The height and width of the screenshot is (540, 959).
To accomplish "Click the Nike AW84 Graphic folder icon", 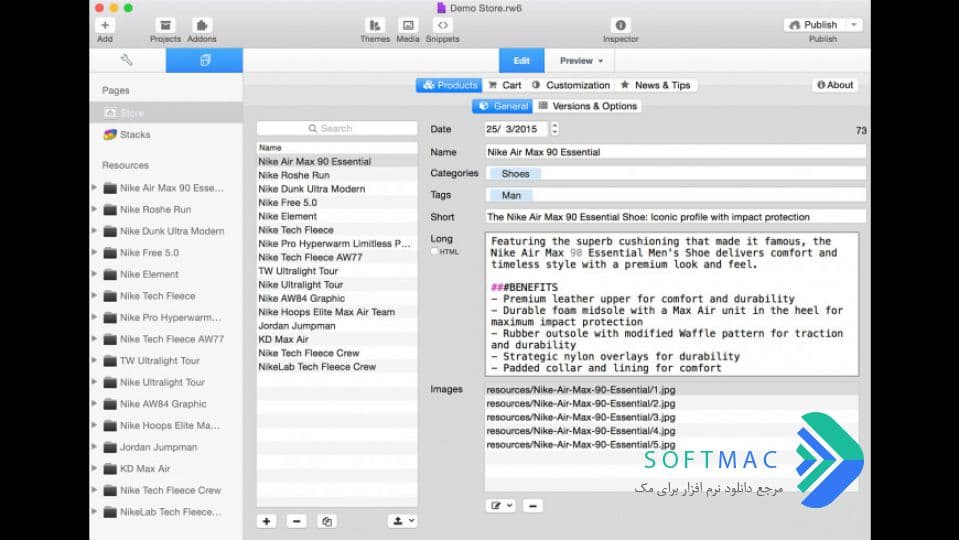I will click(x=110, y=404).
